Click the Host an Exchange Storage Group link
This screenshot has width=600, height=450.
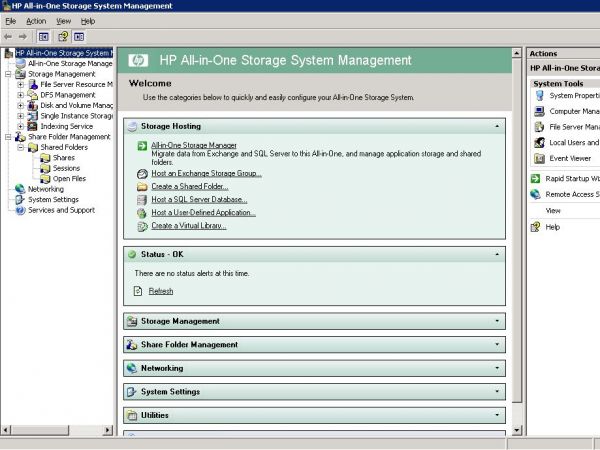206,174
